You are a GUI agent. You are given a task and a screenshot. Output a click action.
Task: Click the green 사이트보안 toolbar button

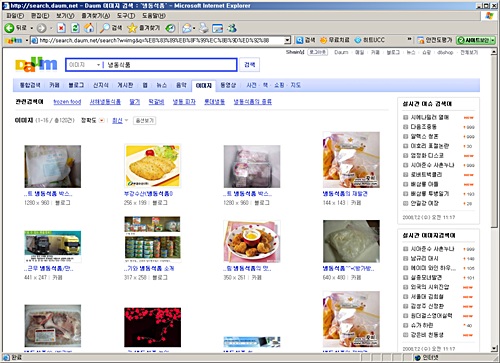pyautogui.click(x=476, y=40)
